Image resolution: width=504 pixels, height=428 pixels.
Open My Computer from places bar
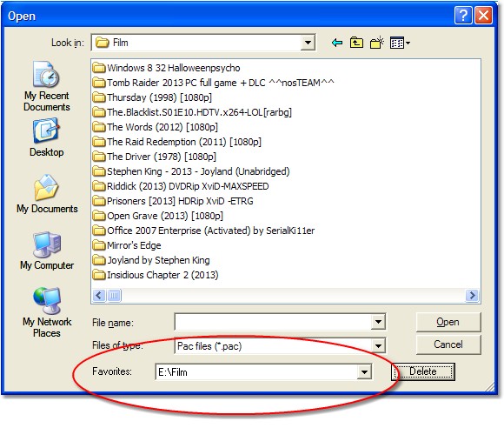[47, 251]
